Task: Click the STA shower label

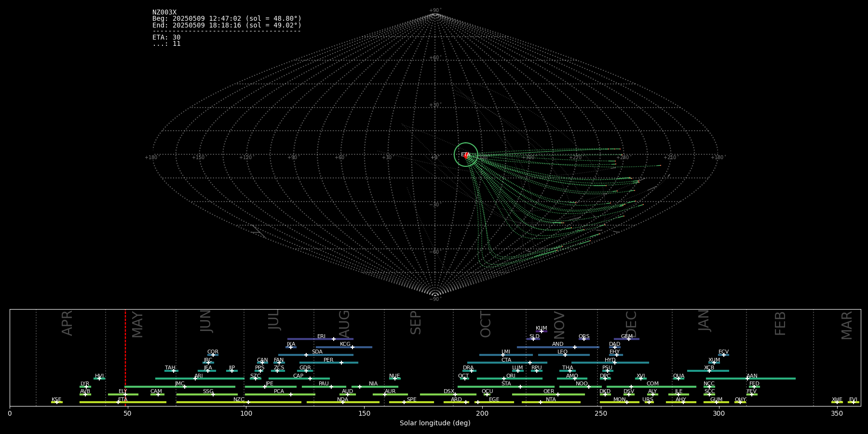Action: [506, 383]
